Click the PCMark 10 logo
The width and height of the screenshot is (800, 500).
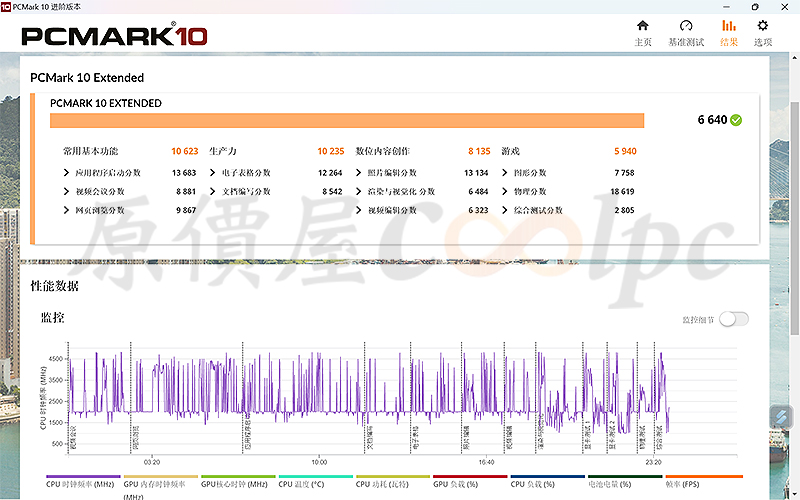click(114, 36)
